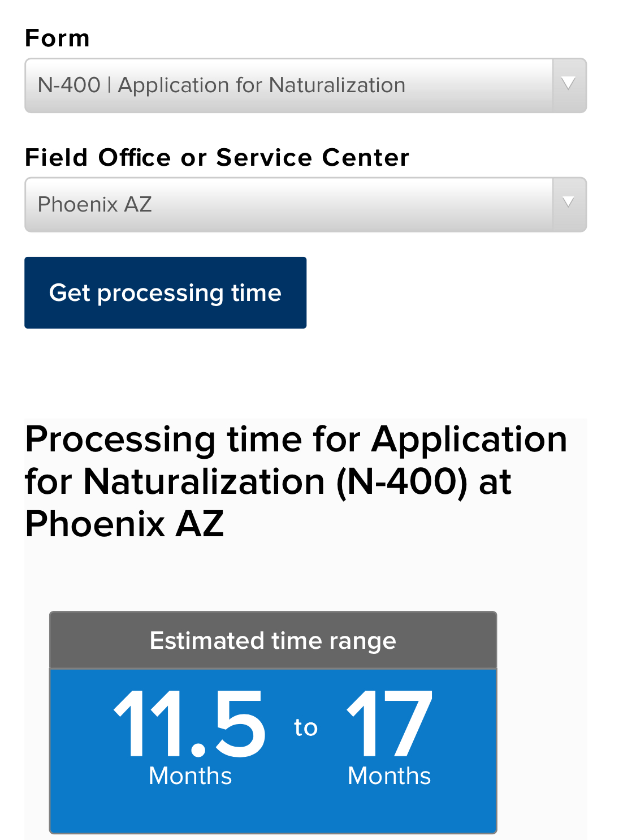The image size is (636, 840).
Task: Click the Months label under 11.5
Action: (191, 776)
